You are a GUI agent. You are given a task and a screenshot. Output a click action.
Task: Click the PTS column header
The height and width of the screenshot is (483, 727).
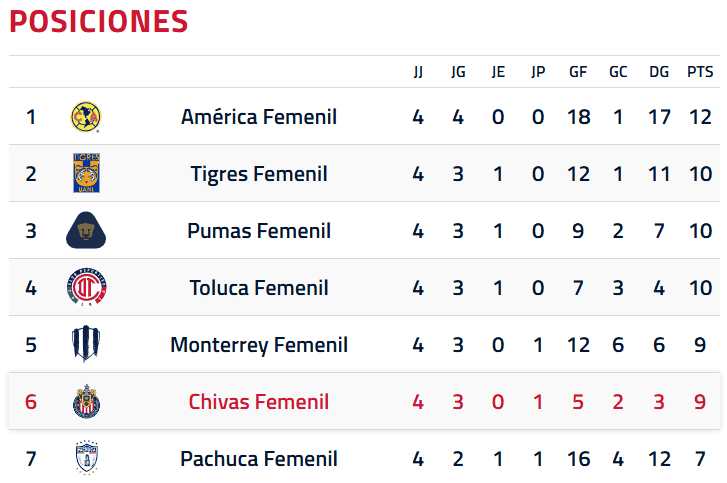click(x=700, y=72)
